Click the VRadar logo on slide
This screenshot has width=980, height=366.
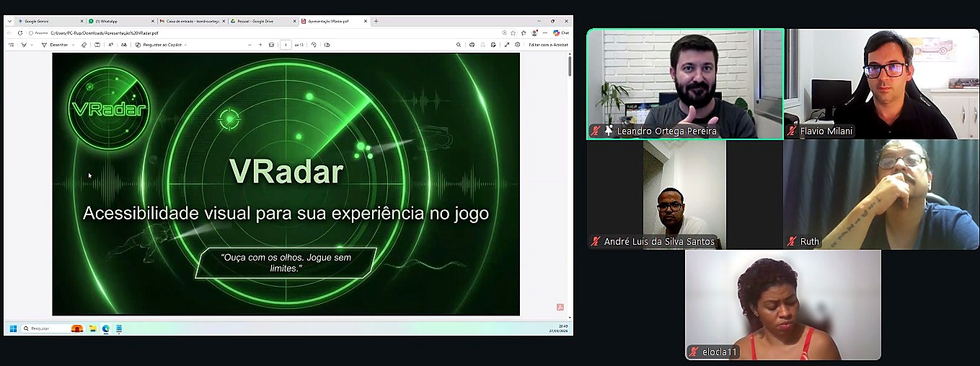pyautogui.click(x=109, y=109)
